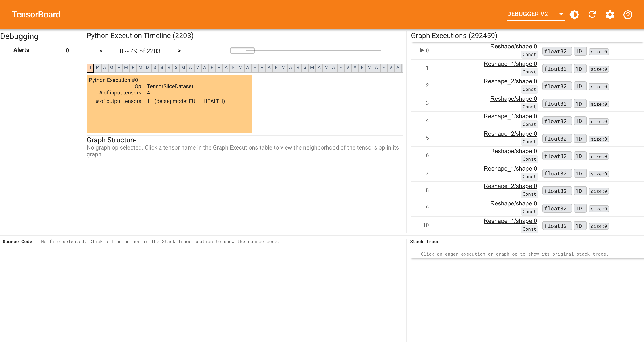Click the next page arrow in execution timeline
This screenshot has width=644, height=342.
pos(180,51)
